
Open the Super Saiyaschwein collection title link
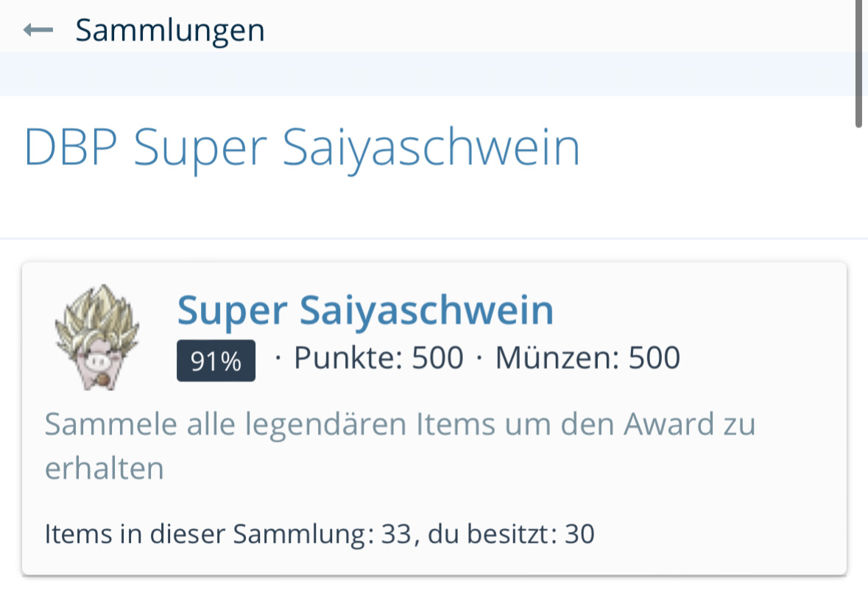[365, 310]
